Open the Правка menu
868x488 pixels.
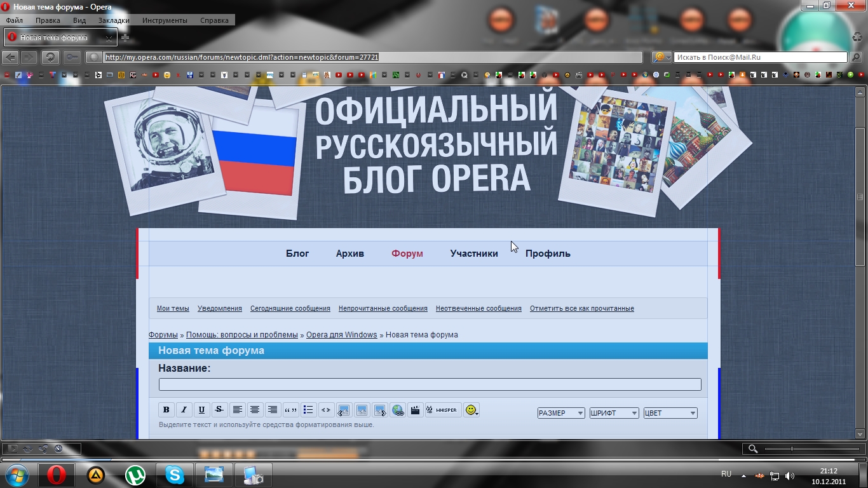(48, 20)
